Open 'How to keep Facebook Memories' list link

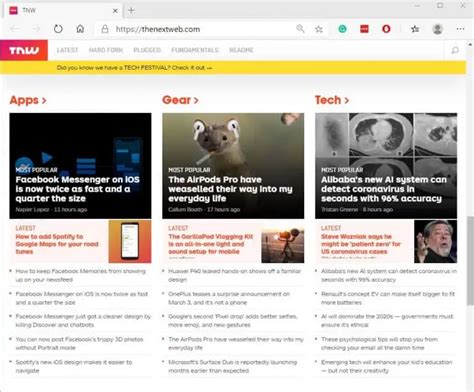(81, 275)
